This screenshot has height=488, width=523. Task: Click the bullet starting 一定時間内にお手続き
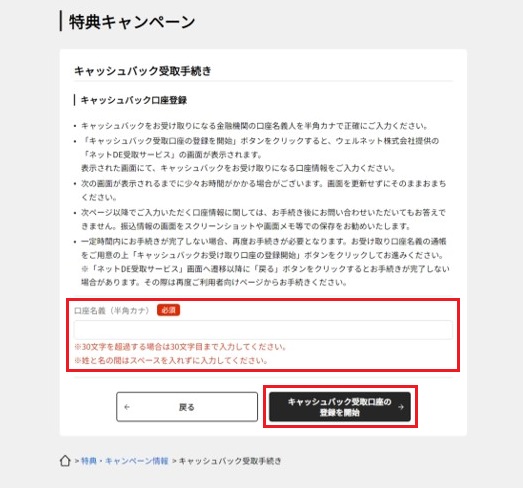[265, 262]
